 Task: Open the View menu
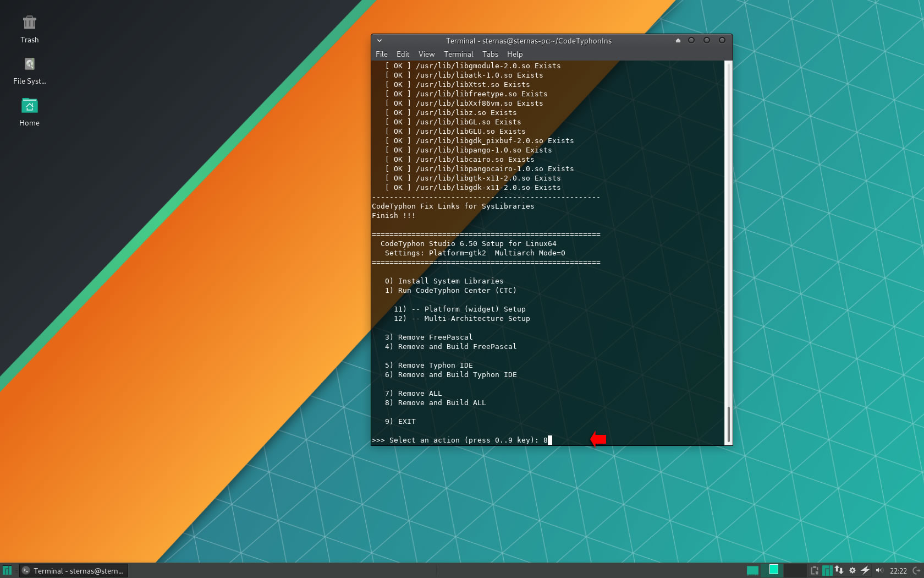(427, 54)
